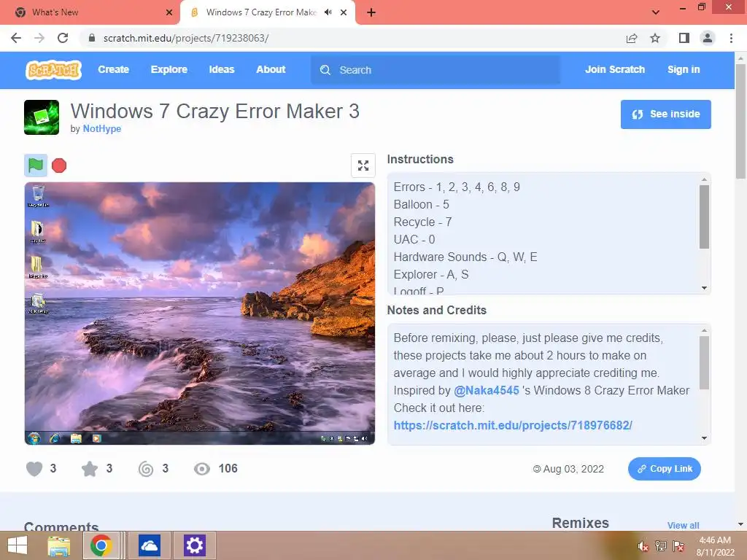
Task: Open the Chrome side panel
Action: point(684,38)
